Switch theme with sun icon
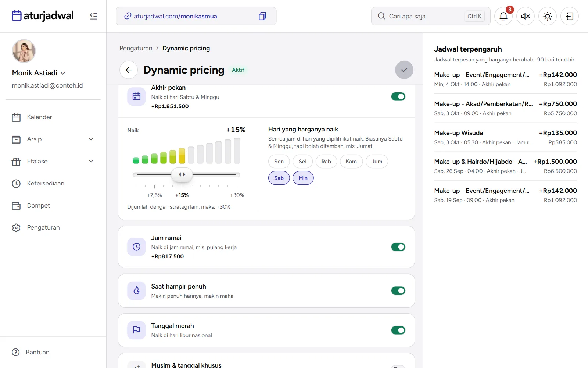Viewport: 588px width, 368px height. [548, 16]
